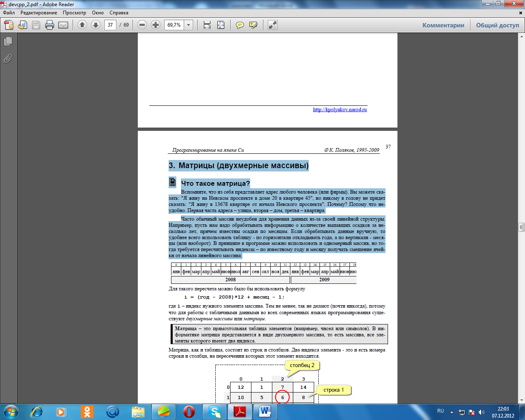This screenshot has height=420, width=525.
Task: Click the zoom percentage field
Action: point(174,25)
